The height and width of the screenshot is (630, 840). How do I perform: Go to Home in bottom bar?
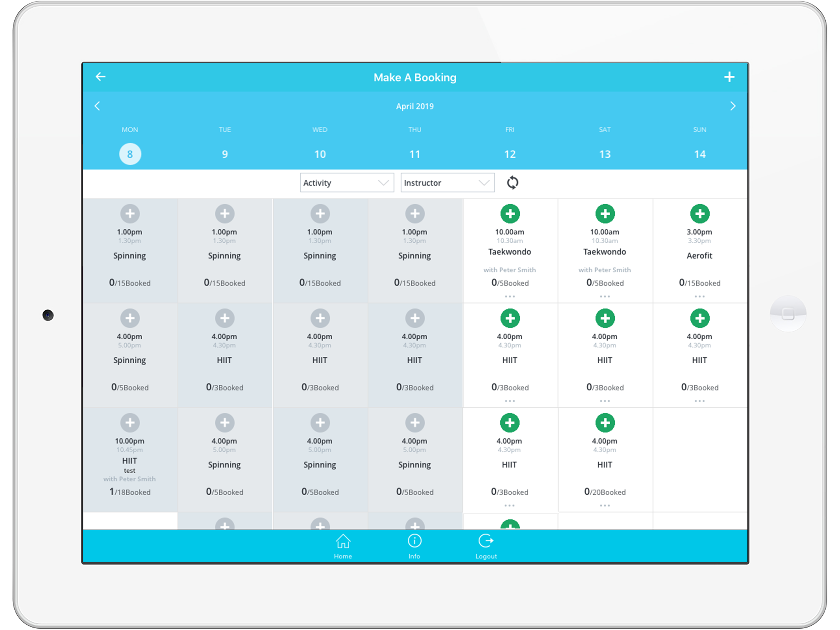pyautogui.click(x=343, y=547)
